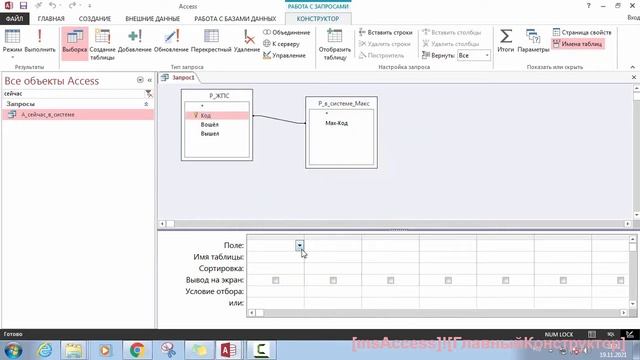Check Вывод на экран in sixth column
This screenshot has height=360, width=640.
(x=563, y=280)
